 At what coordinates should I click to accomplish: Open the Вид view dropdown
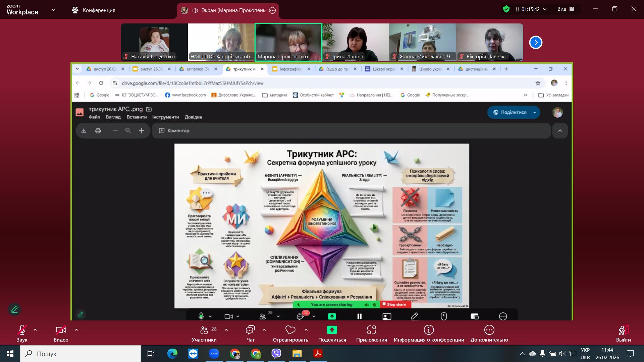[566, 9]
